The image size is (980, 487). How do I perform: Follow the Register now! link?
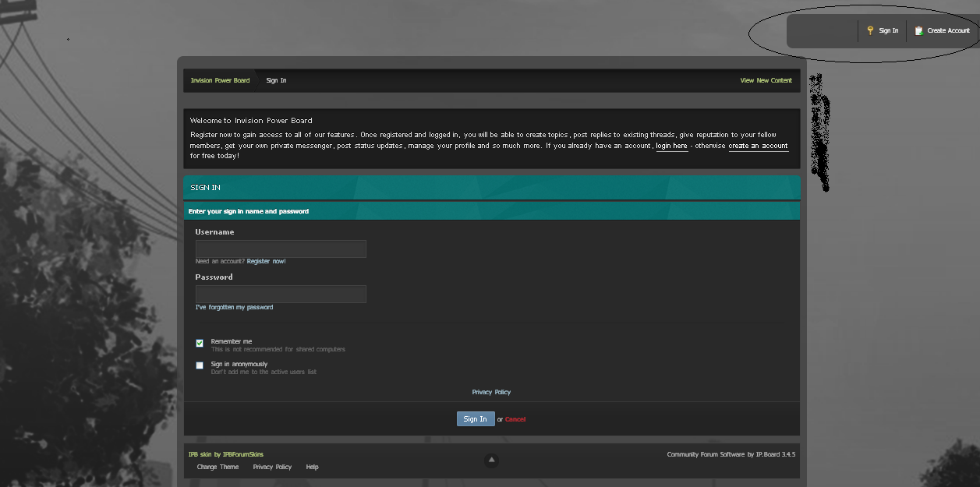[x=266, y=261]
